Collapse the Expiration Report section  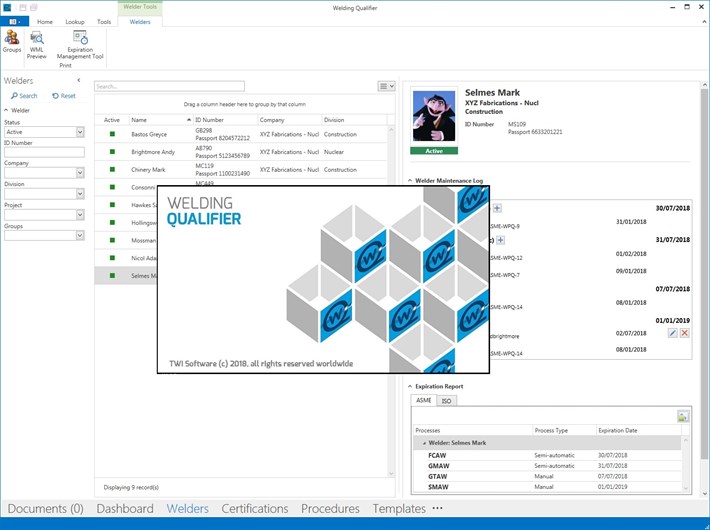[x=410, y=386]
